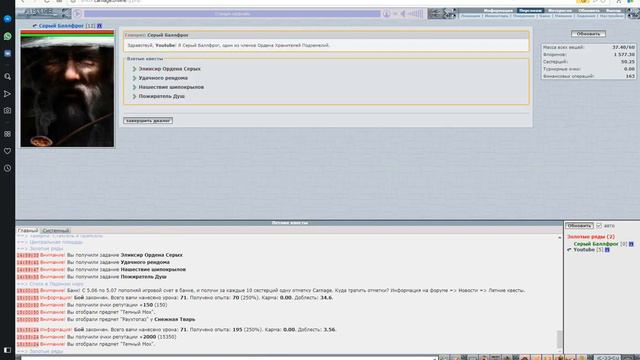This screenshot has height=360, width=640.
Task: Open info icon for Серый Баллфрог in player list
Action: [x=631, y=244]
